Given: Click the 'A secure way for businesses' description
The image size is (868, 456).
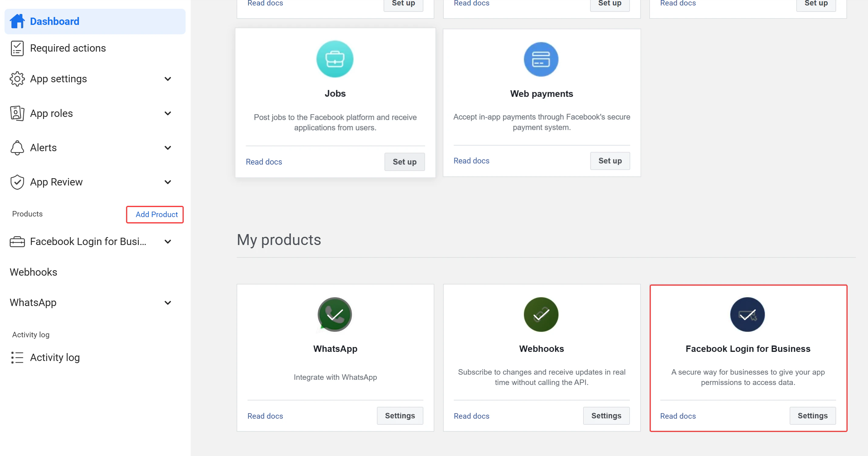Looking at the screenshot, I should click(748, 377).
